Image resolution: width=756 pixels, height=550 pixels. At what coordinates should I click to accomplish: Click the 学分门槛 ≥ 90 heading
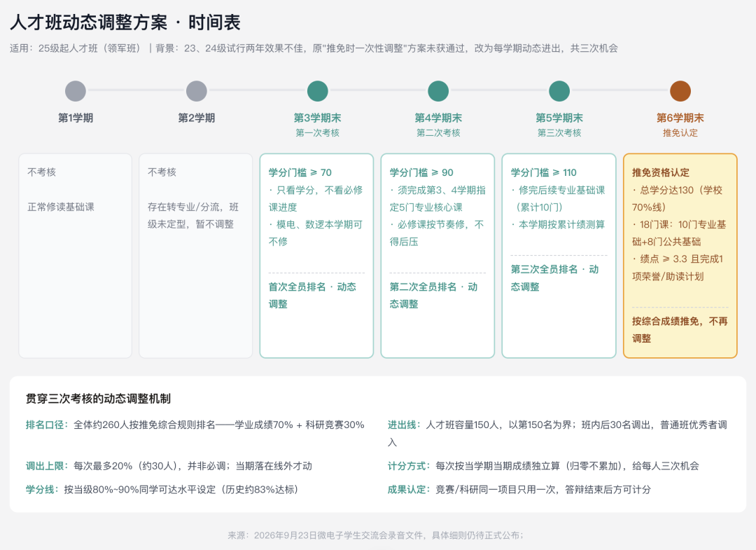coord(421,172)
